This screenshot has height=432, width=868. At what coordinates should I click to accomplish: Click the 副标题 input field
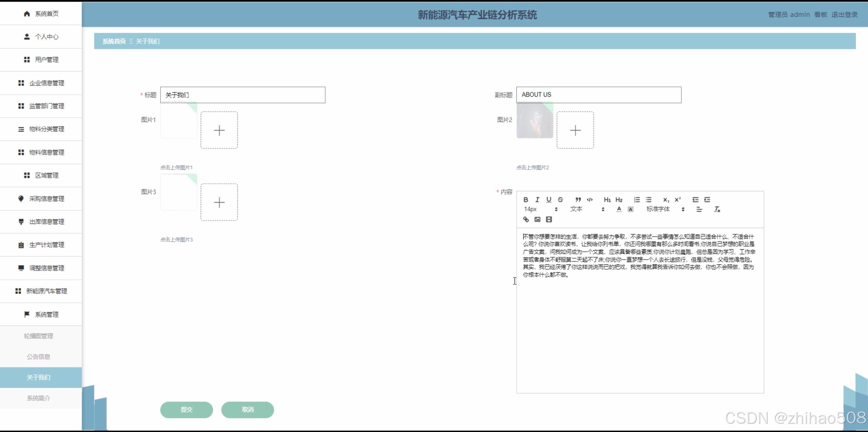[598, 95]
